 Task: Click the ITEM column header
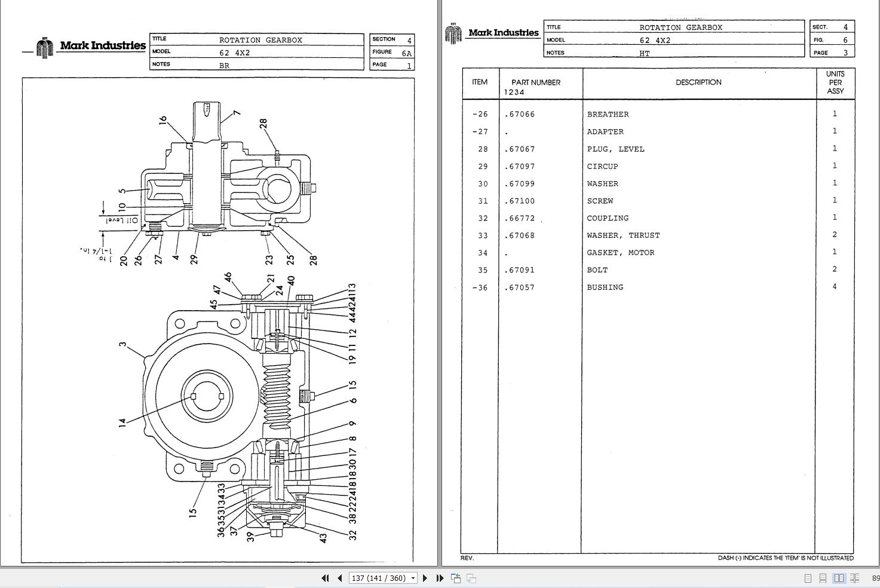point(480,82)
